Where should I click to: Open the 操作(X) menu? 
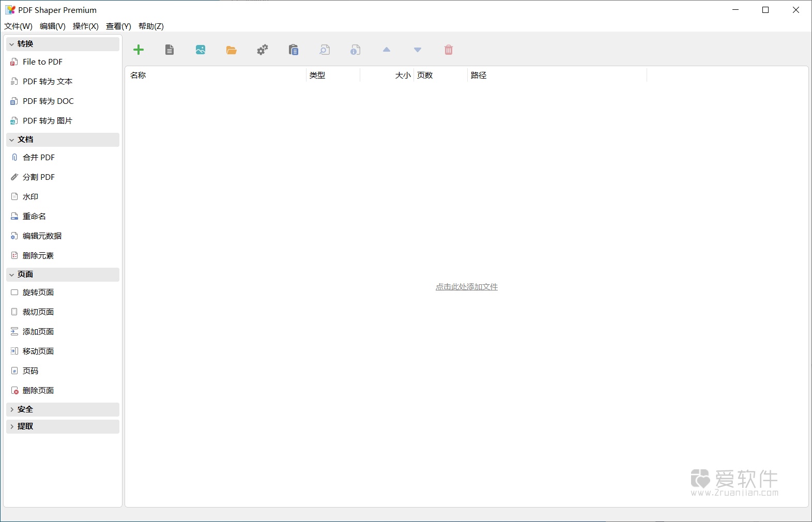coord(86,26)
